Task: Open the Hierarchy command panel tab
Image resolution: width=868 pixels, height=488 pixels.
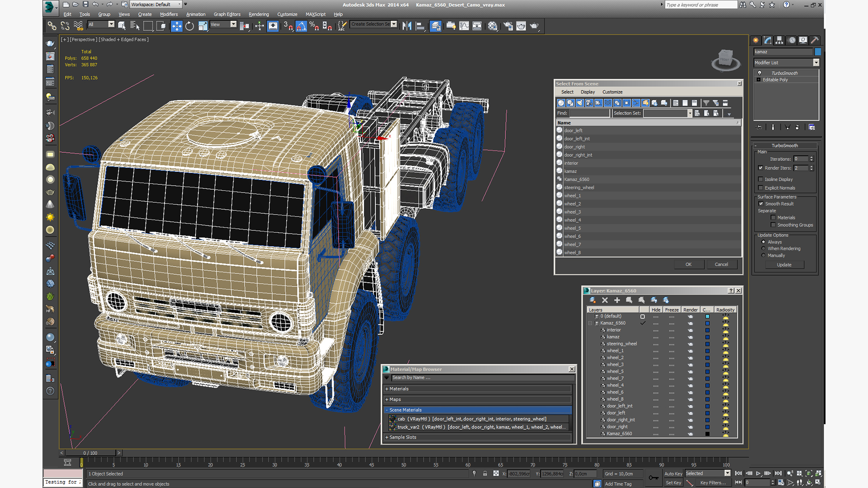Action: click(x=779, y=40)
